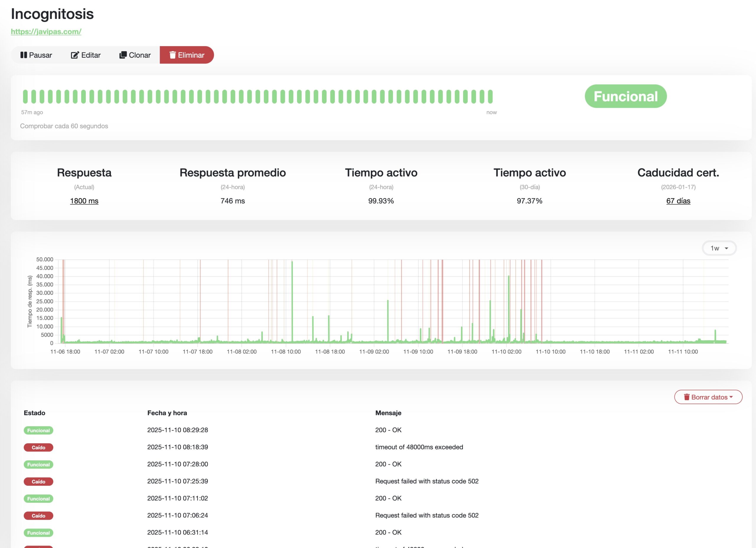Click the pause icon in Pausar
The image size is (756, 548).
(23, 55)
